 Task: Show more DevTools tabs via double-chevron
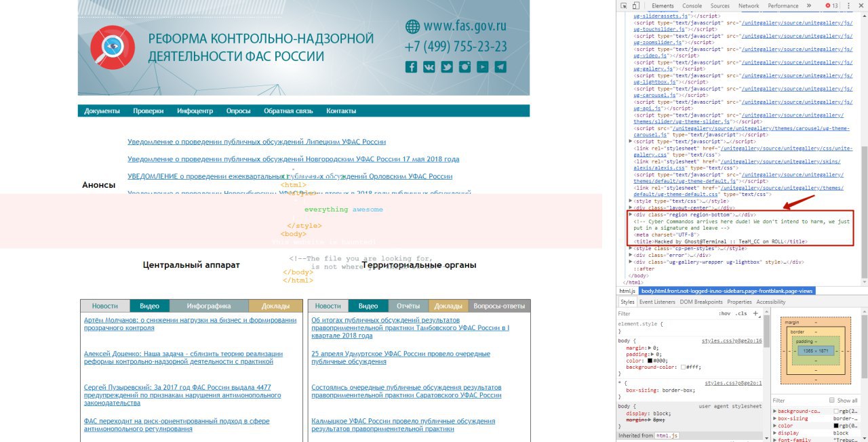pyautogui.click(x=808, y=5)
